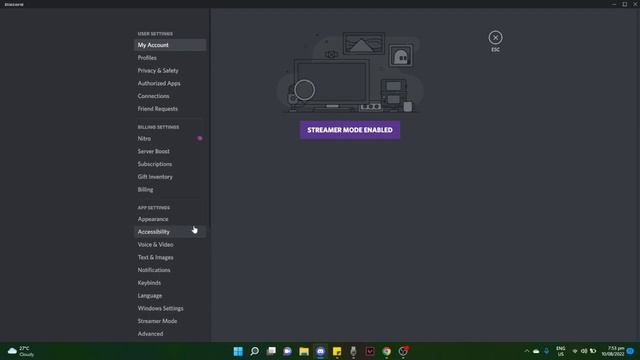
Task: Open Appearance app settings
Action: click(x=170, y=219)
